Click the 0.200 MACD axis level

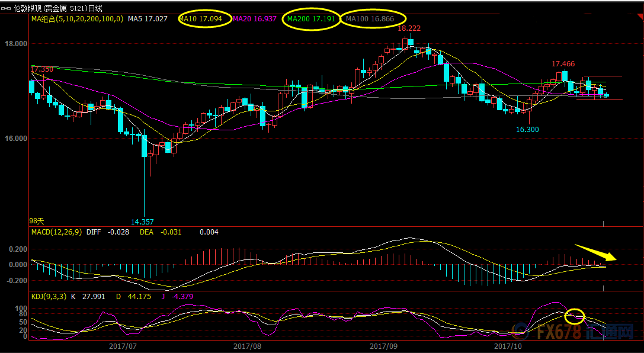pyautogui.click(x=18, y=249)
